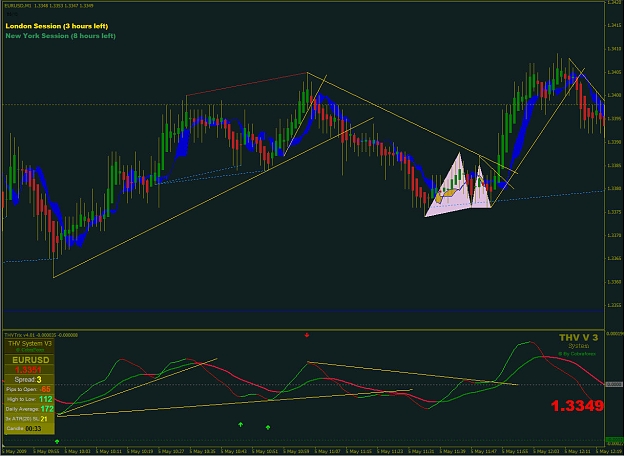Click the Spread: 3 row
This screenshot has width=625, height=456.
click(x=29, y=379)
